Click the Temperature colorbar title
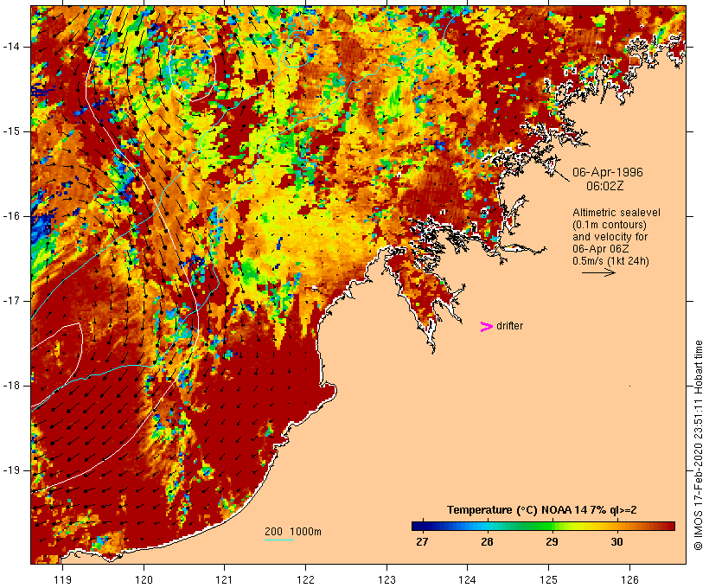 coord(542,510)
